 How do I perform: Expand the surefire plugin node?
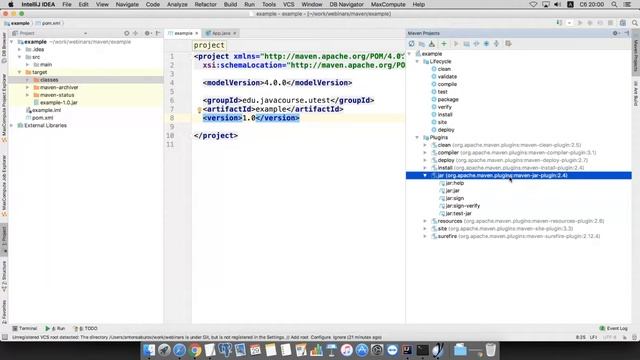click(425, 236)
